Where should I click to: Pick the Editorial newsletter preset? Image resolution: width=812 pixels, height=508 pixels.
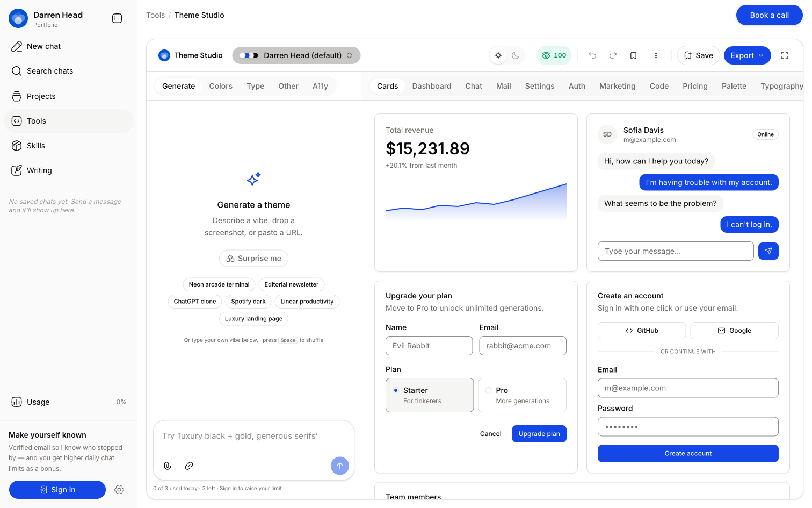(292, 284)
